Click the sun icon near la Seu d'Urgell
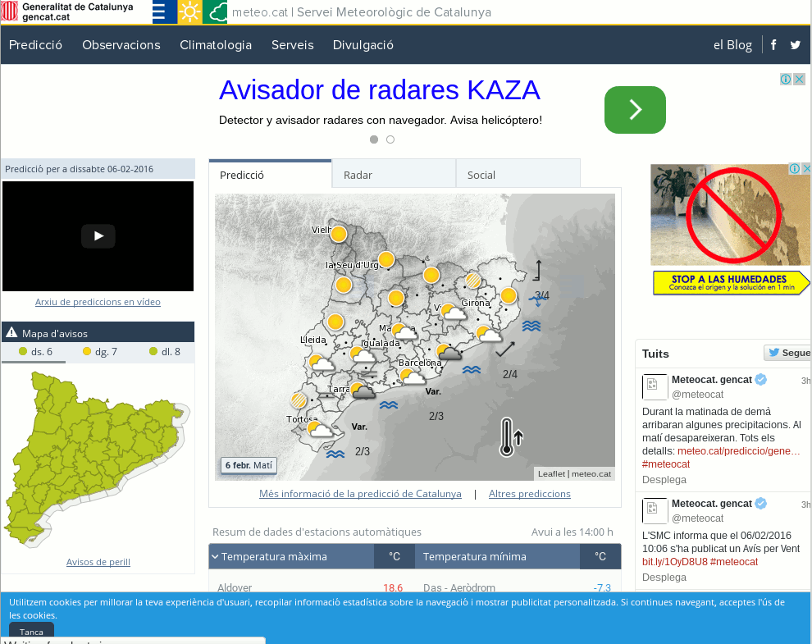This screenshot has height=644, width=812. click(386, 259)
